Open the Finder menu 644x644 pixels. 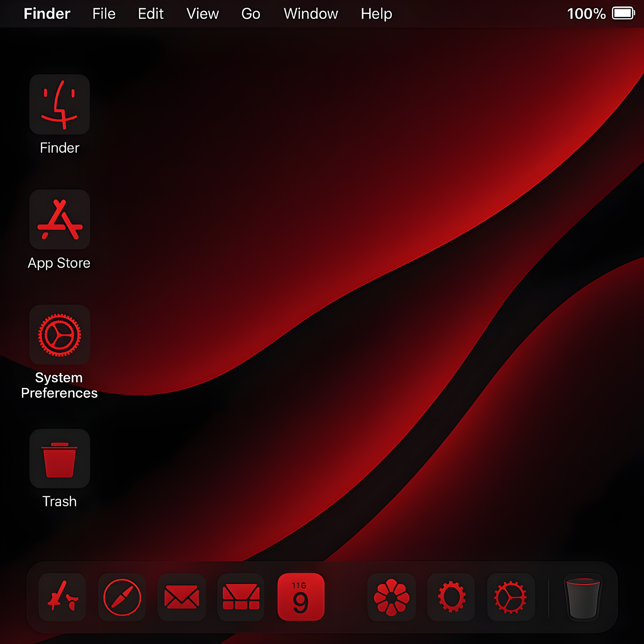tap(47, 14)
